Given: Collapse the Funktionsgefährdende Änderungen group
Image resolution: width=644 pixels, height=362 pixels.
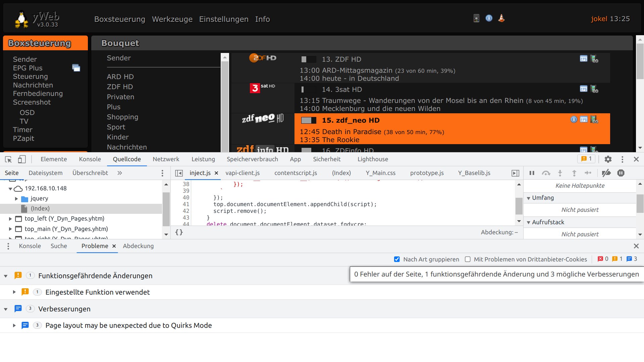Looking at the screenshot, I should pos(6,276).
